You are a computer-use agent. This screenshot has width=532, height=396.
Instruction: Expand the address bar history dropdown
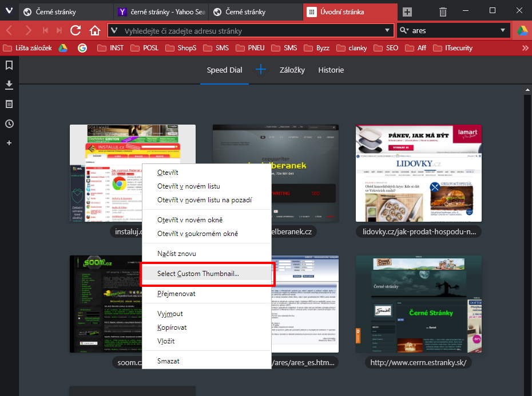[387, 30]
